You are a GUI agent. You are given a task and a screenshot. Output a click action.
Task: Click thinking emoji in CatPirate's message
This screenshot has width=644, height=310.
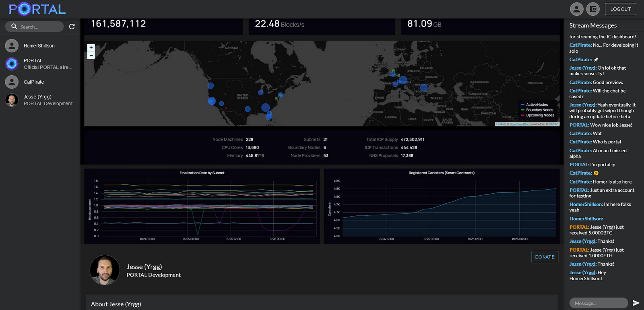coord(596,173)
